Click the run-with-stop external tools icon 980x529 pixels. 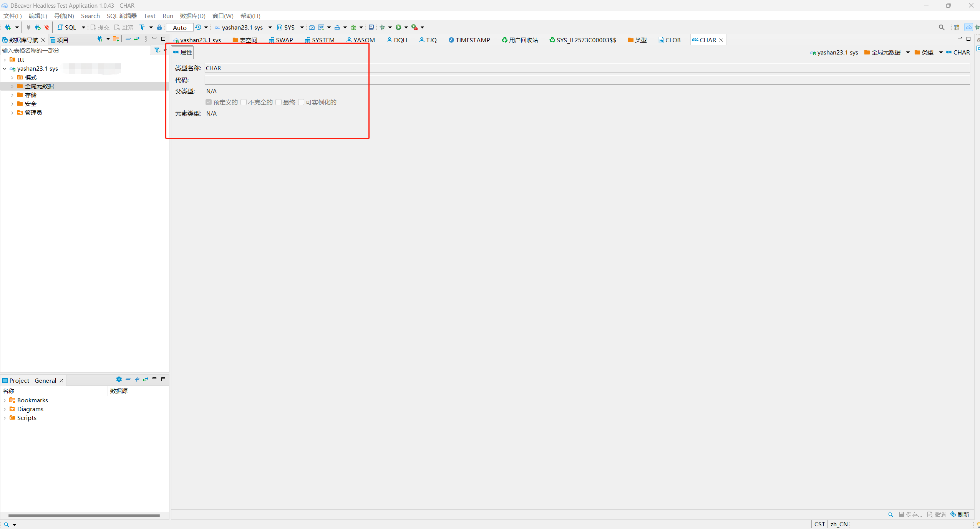pyautogui.click(x=415, y=27)
